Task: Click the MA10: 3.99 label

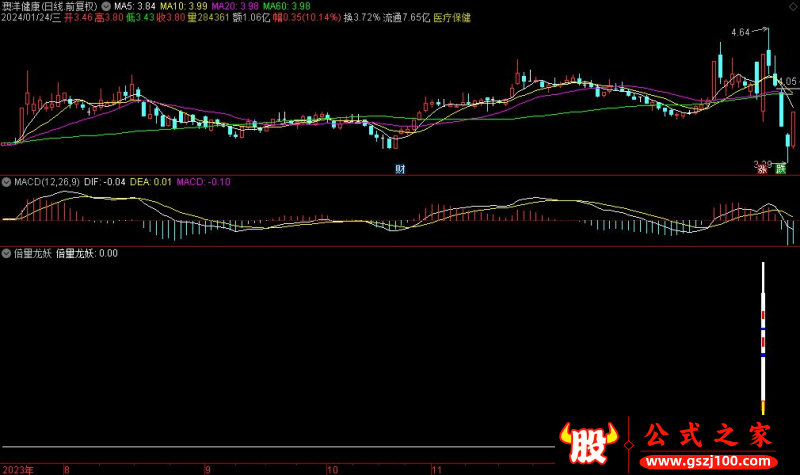Action: click(x=184, y=7)
